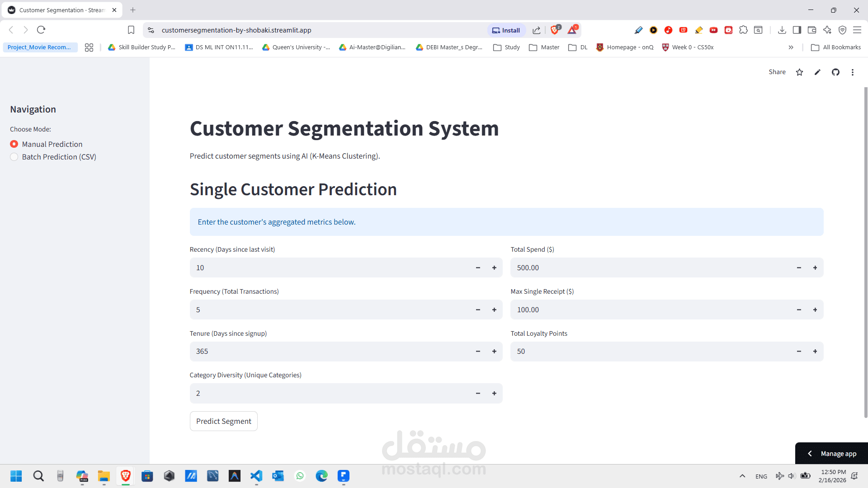
Task: Click the star favorite icon
Action: pyautogui.click(x=799, y=72)
